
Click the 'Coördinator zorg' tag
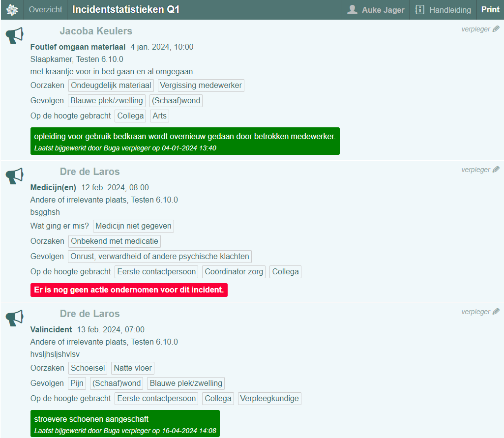point(234,272)
